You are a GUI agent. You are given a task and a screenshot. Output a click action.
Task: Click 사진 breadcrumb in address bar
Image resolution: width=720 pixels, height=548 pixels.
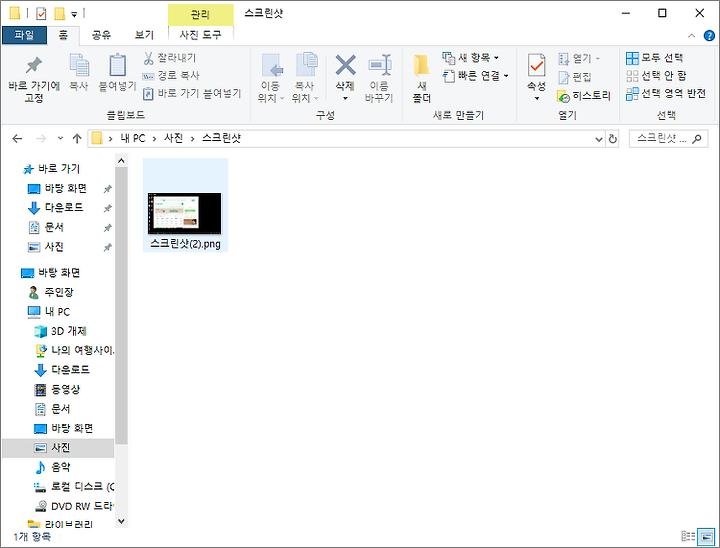[x=174, y=138]
